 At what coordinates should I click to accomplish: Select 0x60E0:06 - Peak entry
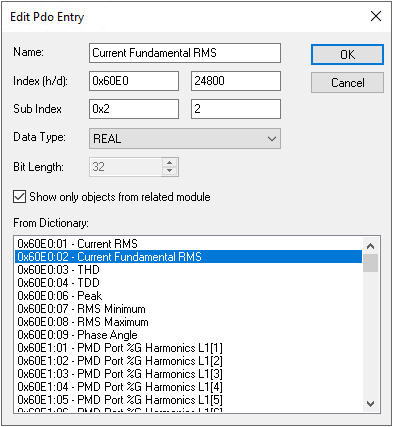click(188, 296)
